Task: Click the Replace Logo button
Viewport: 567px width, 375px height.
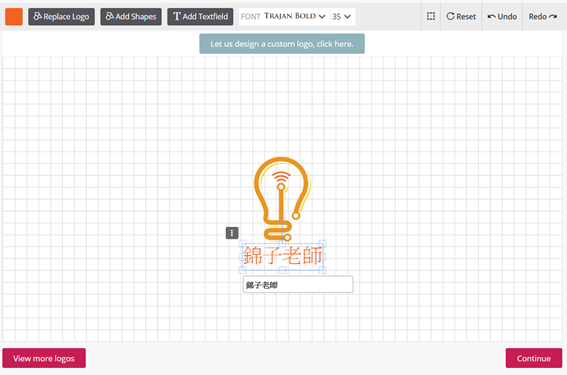Action: click(61, 17)
